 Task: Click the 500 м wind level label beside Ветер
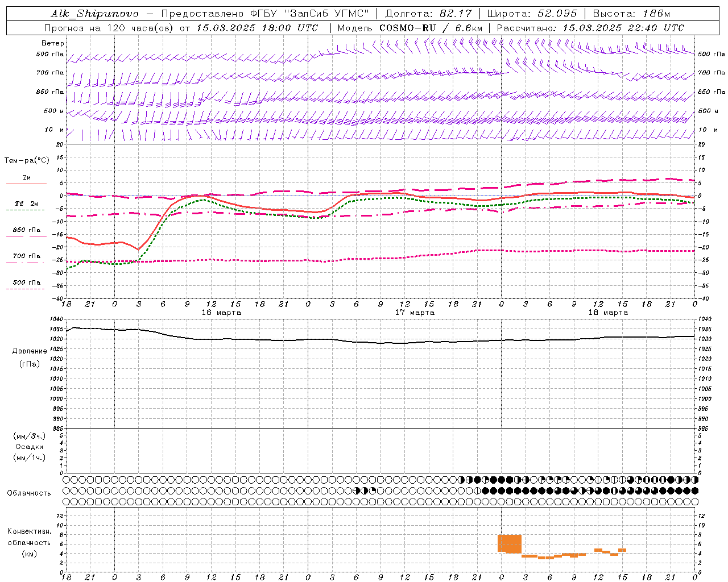click(54, 111)
